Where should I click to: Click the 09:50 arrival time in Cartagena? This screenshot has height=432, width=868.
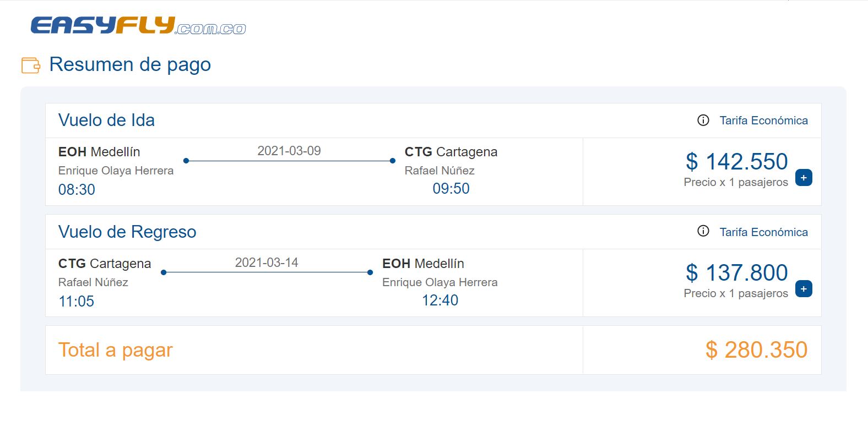451,188
